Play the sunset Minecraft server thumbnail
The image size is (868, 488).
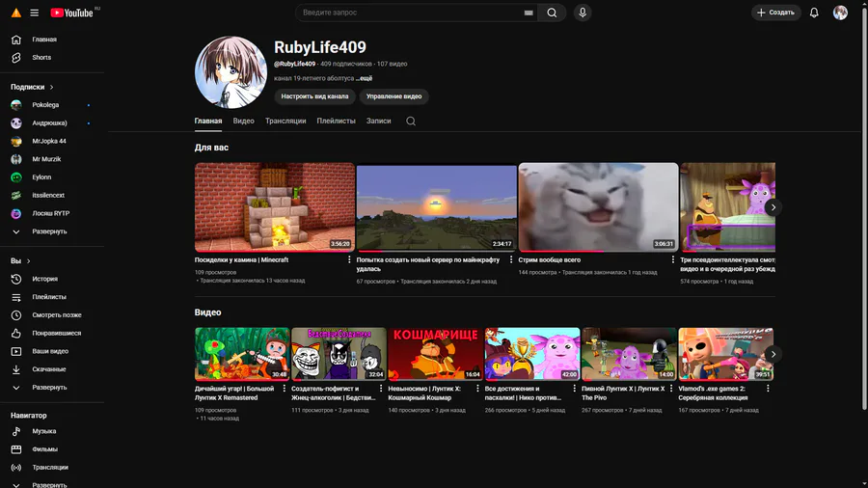(436, 207)
